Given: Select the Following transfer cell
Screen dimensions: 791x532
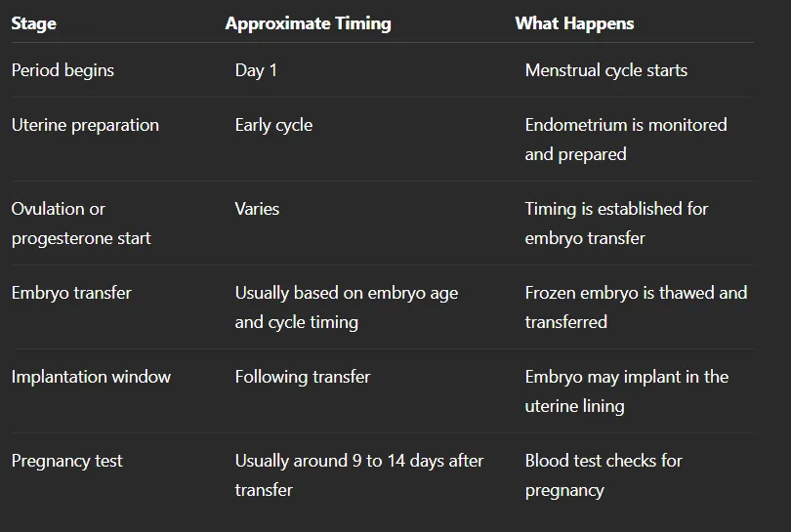Looking at the screenshot, I should (303, 377).
